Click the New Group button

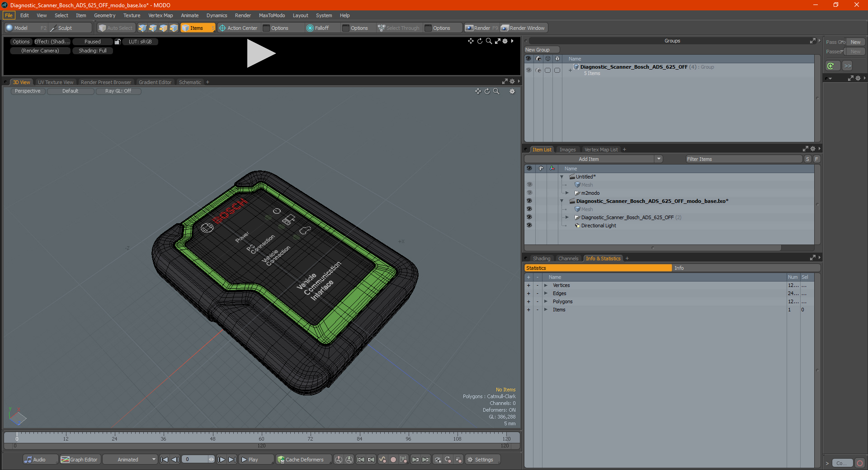coord(542,50)
